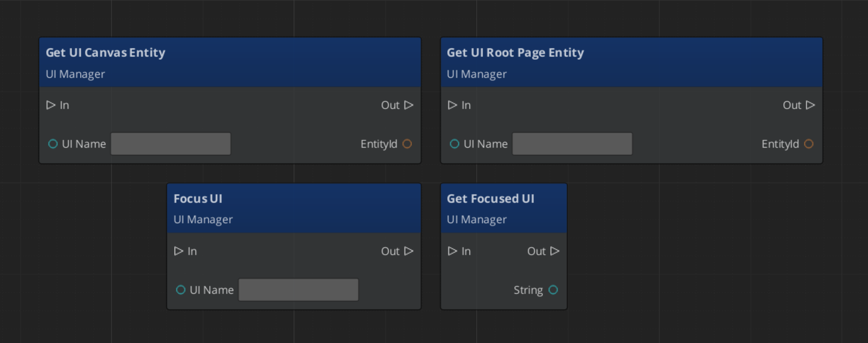The image size is (868, 343).
Task: Click the UI Name data pin on Get UI Canvas Entity
Action: click(x=53, y=144)
